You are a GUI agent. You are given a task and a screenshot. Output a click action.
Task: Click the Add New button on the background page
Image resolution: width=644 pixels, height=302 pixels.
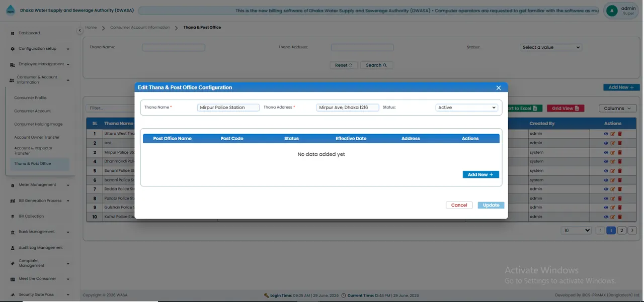pyautogui.click(x=621, y=87)
